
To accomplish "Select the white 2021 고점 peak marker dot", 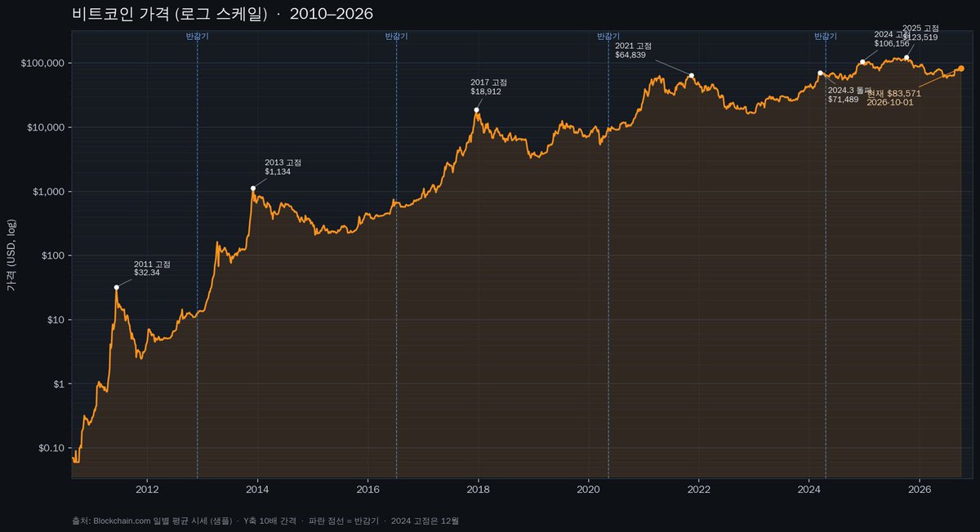I will [x=692, y=75].
